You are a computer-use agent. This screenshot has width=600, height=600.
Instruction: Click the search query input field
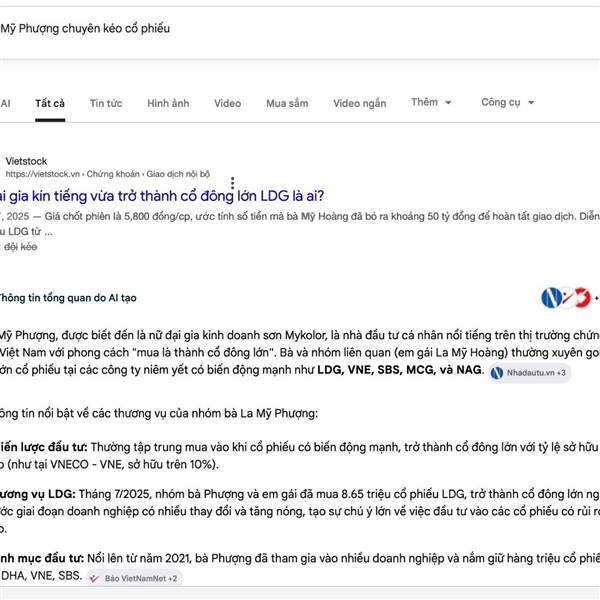point(250,29)
